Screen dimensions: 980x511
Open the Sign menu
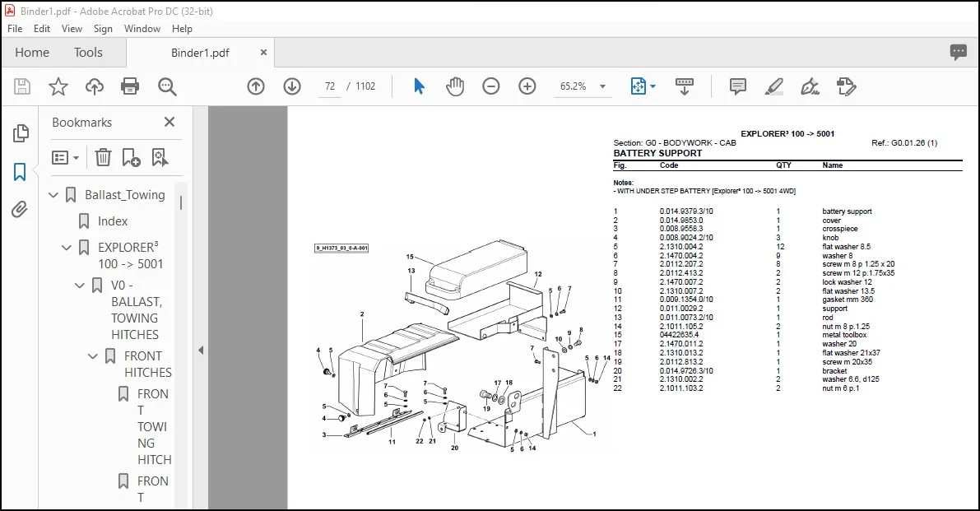[x=103, y=29]
